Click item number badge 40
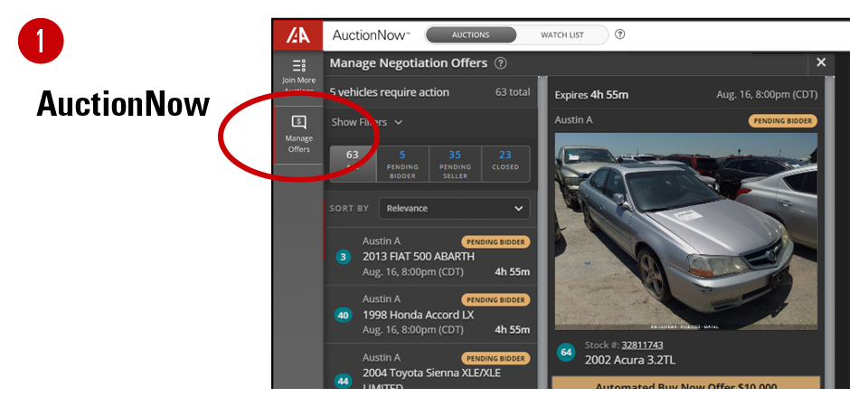Image resolution: width=868 pixels, height=407 pixels. coord(344,316)
